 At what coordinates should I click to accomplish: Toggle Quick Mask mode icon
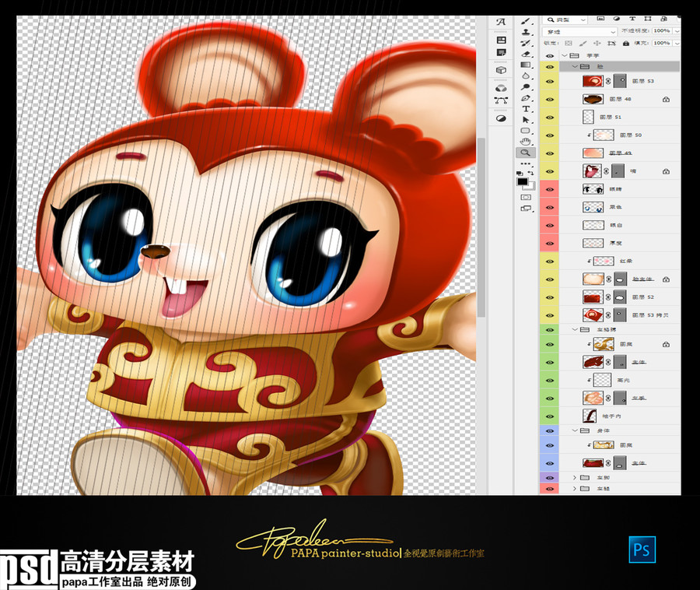[x=526, y=197]
